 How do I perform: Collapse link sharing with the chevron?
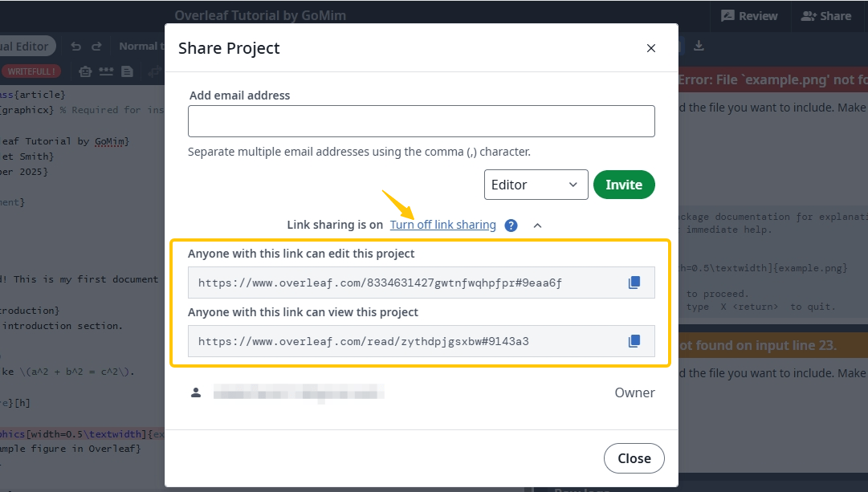click(x=537, y=226)
